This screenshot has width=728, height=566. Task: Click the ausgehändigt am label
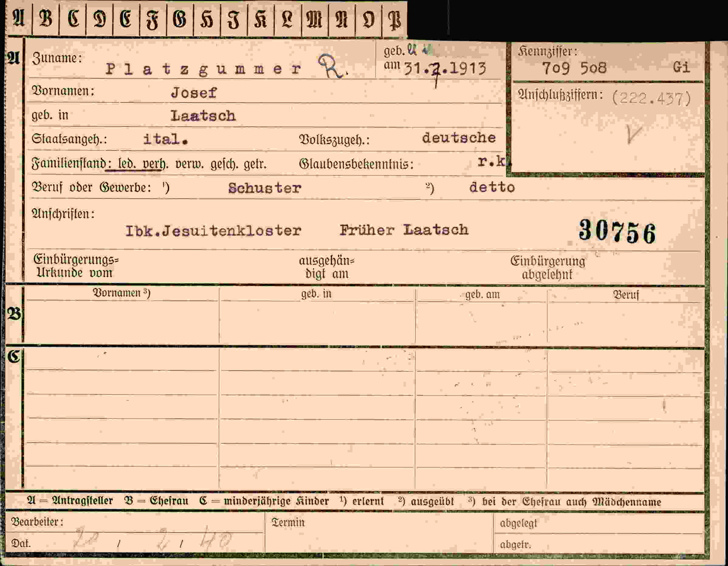tap(327, 267)
